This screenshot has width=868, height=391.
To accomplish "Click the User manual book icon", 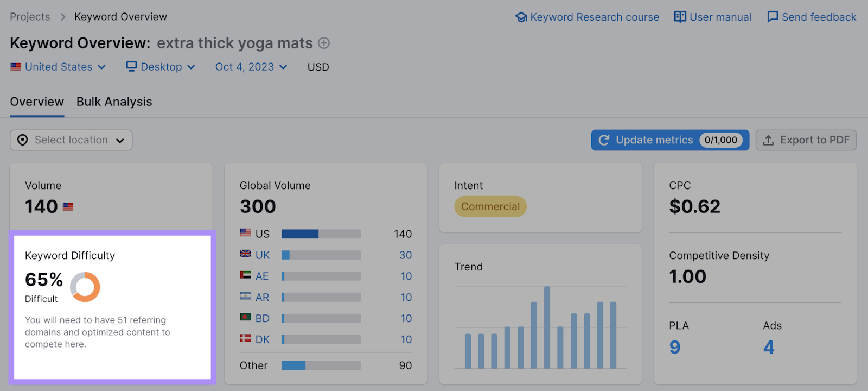I will (680, 17).
